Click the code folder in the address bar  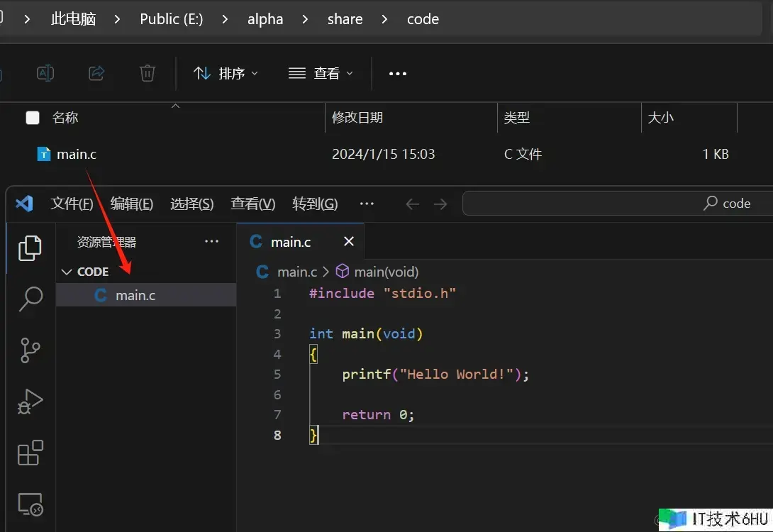coord(423,19)
